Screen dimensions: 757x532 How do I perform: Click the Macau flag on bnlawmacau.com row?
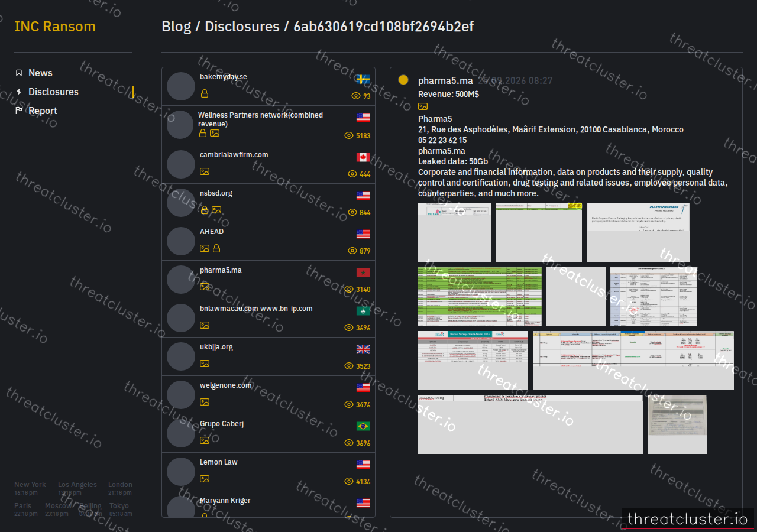pos(363,311)
